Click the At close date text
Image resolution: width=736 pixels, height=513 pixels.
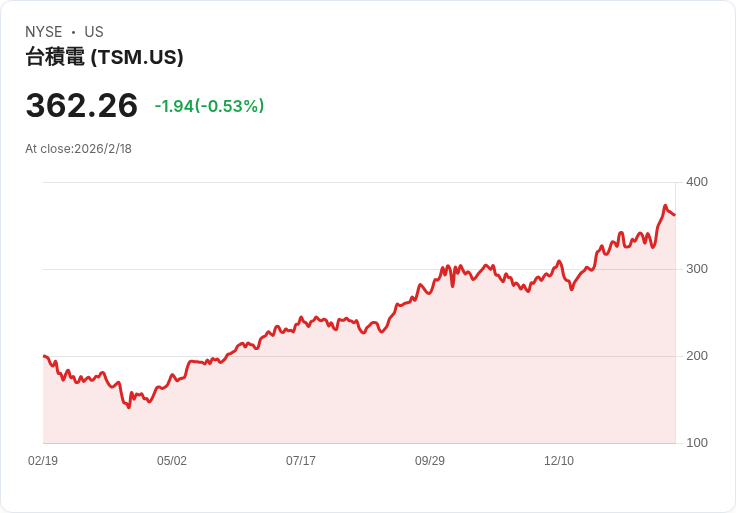pos(78,149)
